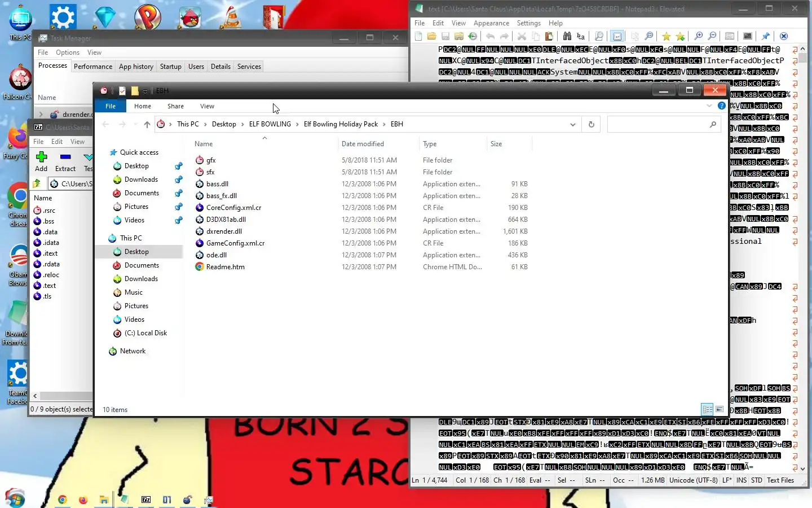Viewport: 812px width, 508px height.
Task: Open Firefox from the taskbar
Action: [x=83, y=500]
